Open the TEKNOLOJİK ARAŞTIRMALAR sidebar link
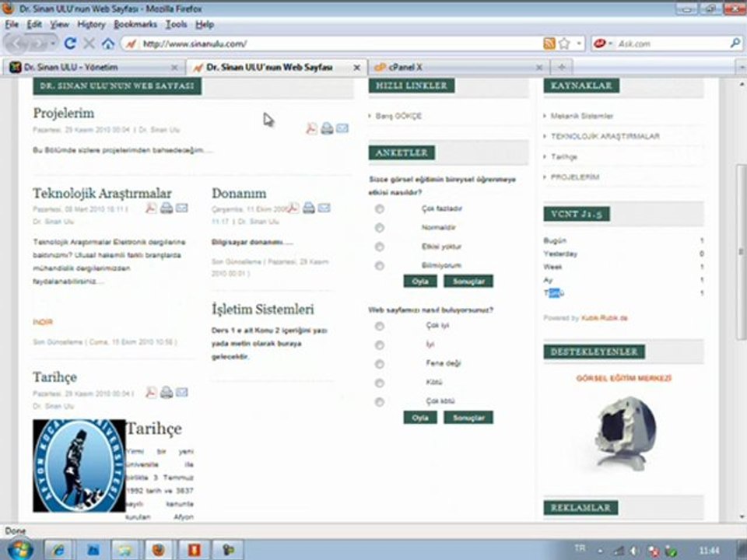Image resolution: width=747 pixels, height=560 pixels. pyautogui.click(x=605, y=136)
